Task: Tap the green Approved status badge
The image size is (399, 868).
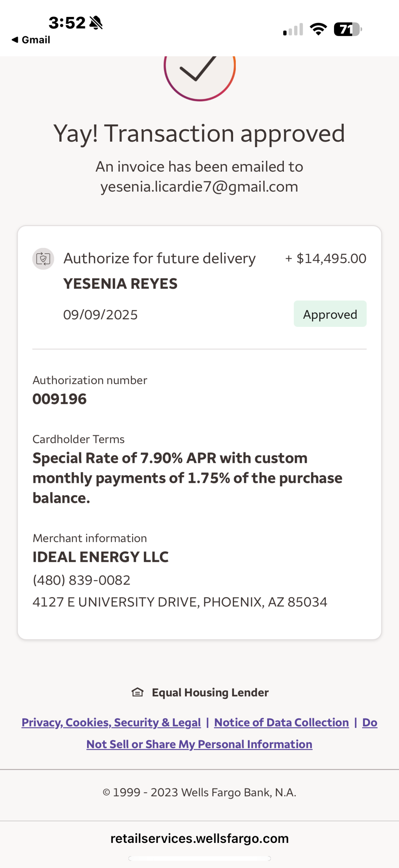Action: [x=330, y=314]
